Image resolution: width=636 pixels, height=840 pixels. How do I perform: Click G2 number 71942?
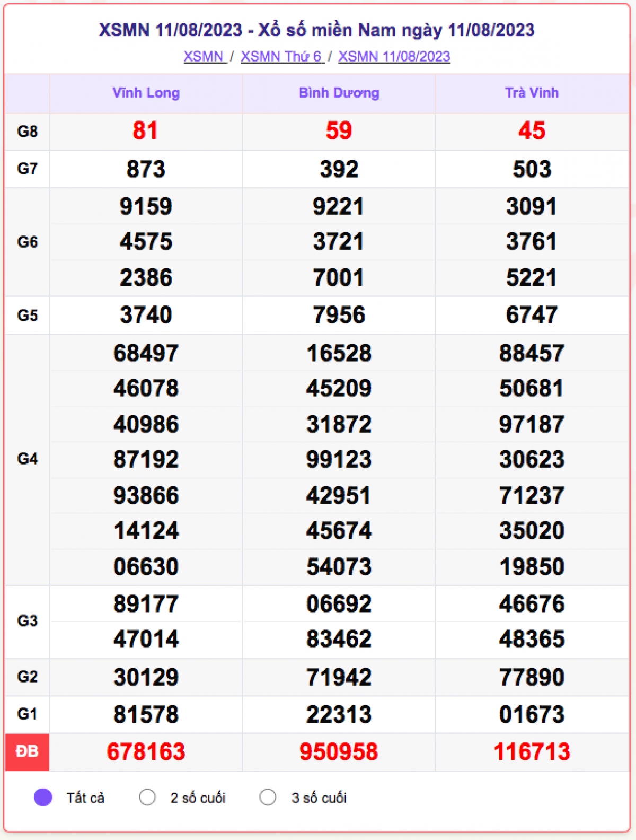coord(339,677)
